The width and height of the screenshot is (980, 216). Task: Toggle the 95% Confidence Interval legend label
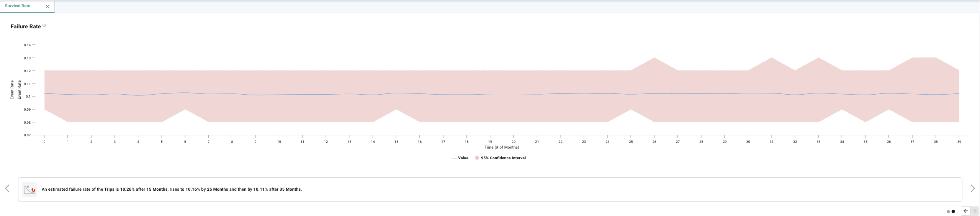pos(503,158)
